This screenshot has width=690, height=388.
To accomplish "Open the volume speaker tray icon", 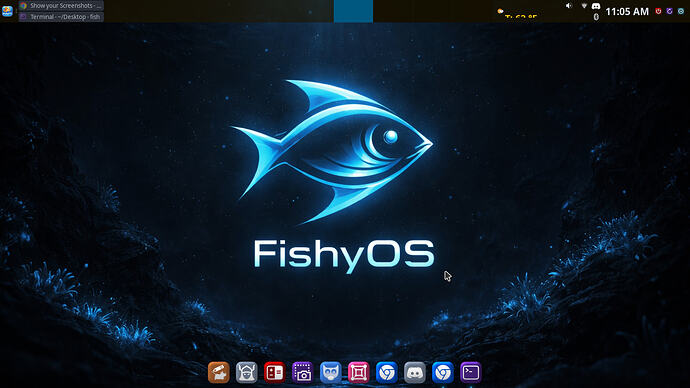I will point(569,6).
